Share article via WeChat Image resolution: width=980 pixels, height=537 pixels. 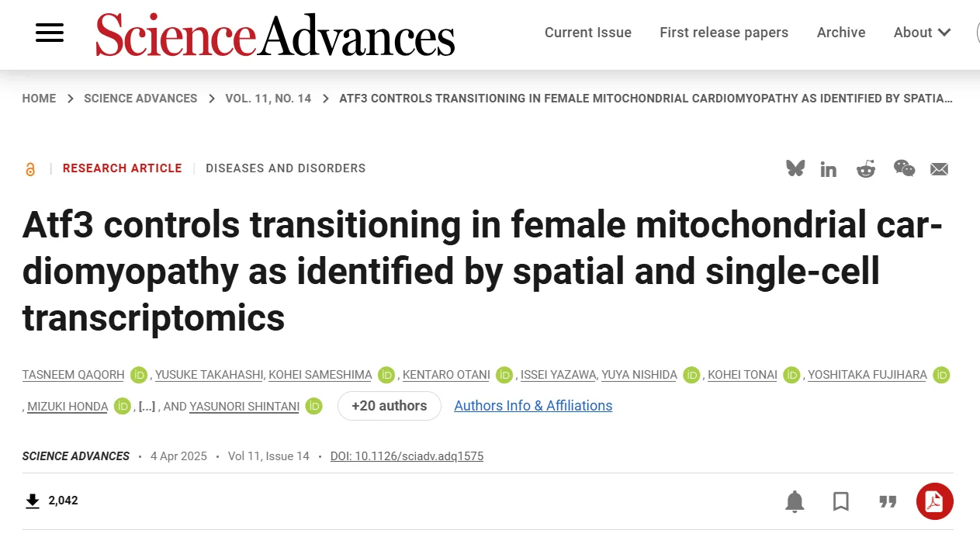[x=904, y=168]
